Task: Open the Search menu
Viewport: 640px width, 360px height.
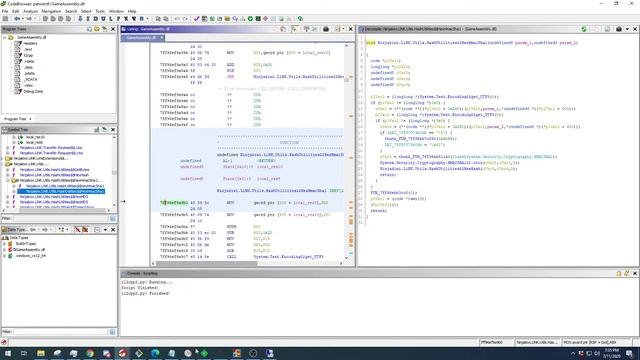Action: (x=71, y=11)
